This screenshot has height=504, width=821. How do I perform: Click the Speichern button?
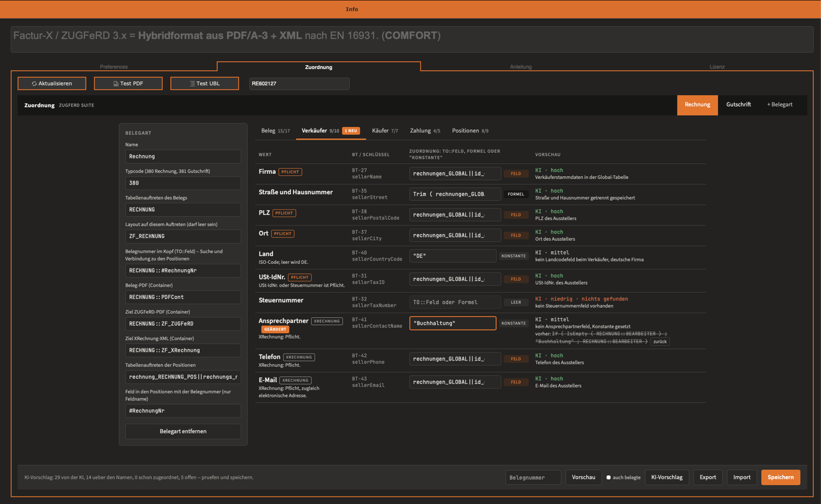pyautogui.click(x=780, y=477)
